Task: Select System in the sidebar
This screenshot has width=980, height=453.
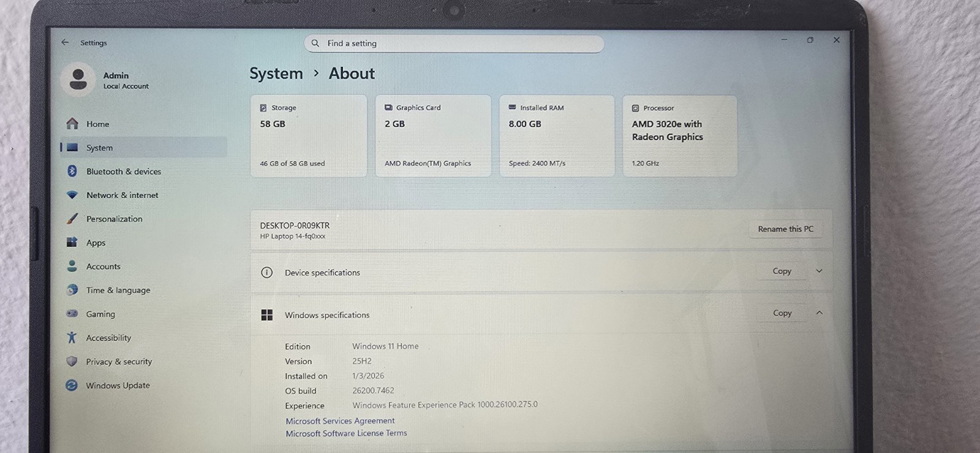Action: coord(144,148)
